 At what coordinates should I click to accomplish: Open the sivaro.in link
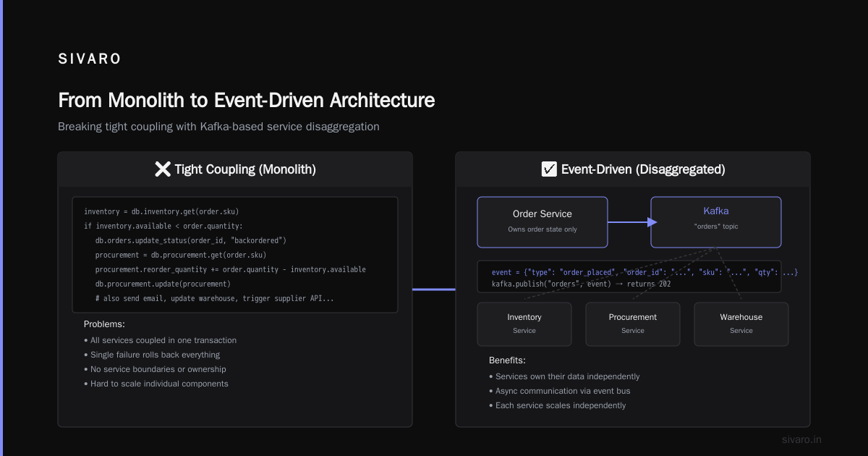[802, 439]
